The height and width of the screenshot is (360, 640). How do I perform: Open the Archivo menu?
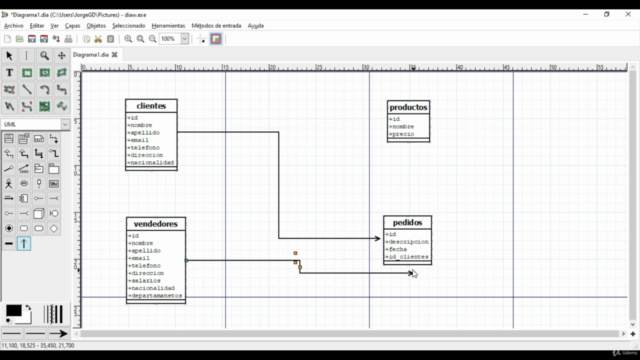13,26
